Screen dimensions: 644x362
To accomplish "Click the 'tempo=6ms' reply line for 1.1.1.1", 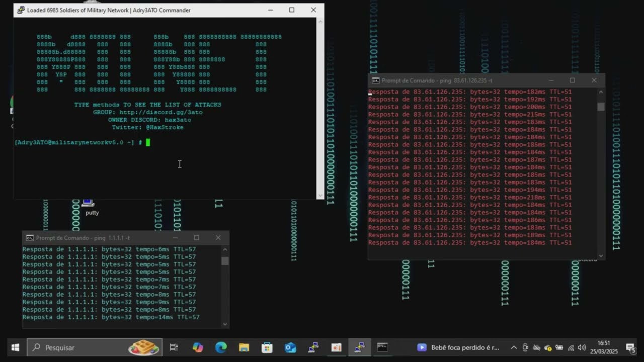I will tap(109, 249).
